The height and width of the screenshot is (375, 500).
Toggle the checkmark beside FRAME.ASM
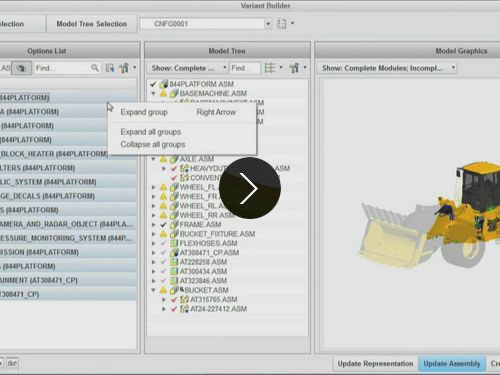click(163, 225)
